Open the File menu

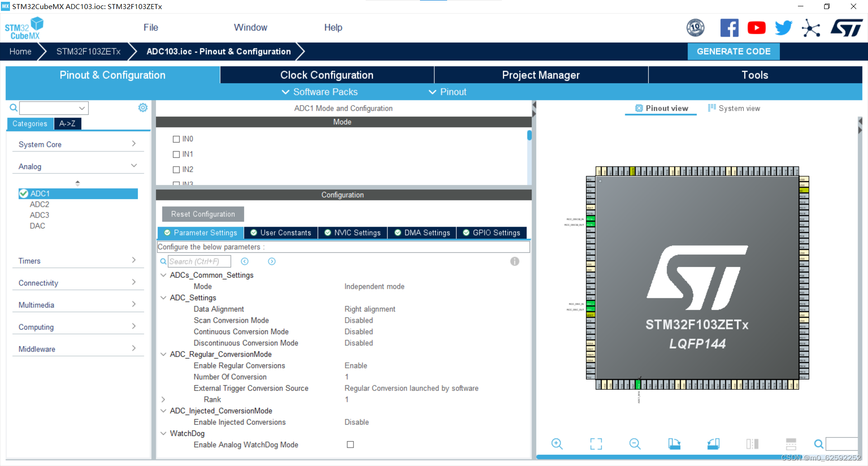click(151, 28)
